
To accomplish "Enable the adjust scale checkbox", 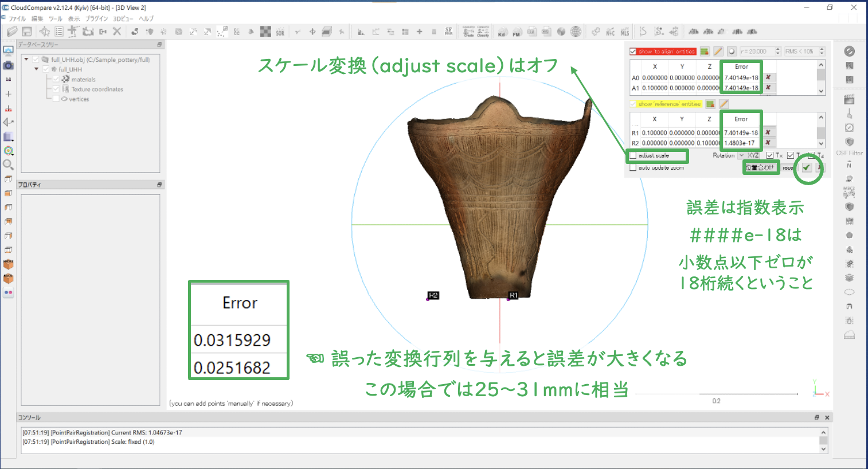I will [633, 155].
